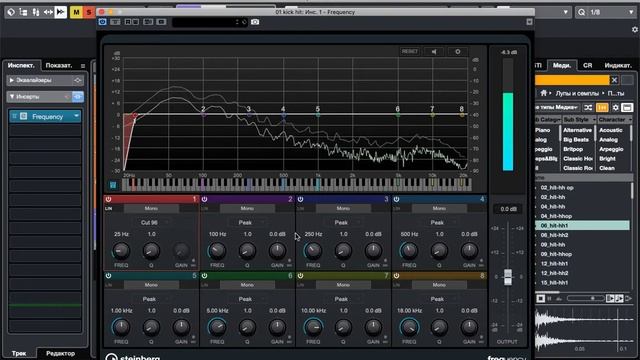Click band 7 Q knob
640x360 pixels.
(343, 327)
